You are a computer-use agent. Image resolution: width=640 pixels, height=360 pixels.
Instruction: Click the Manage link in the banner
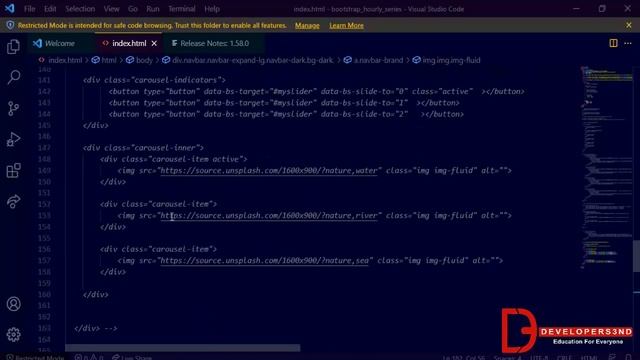pos(307,25)
